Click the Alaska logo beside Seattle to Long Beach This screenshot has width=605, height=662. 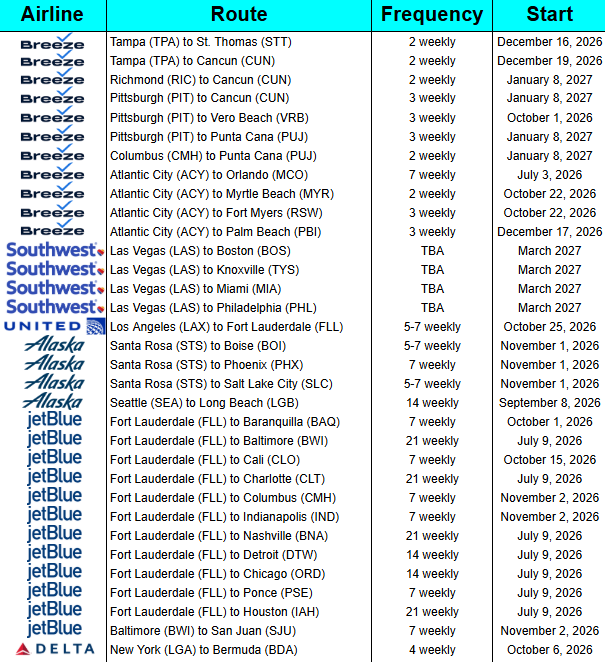(52, 402)
